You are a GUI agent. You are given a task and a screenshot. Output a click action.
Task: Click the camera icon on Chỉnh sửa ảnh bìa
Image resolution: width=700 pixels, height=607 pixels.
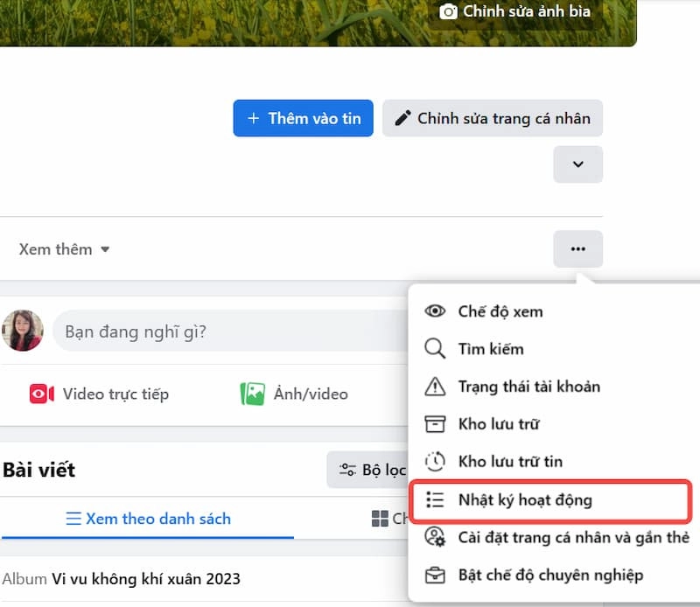pyautogui.click(x=447, y=11)
